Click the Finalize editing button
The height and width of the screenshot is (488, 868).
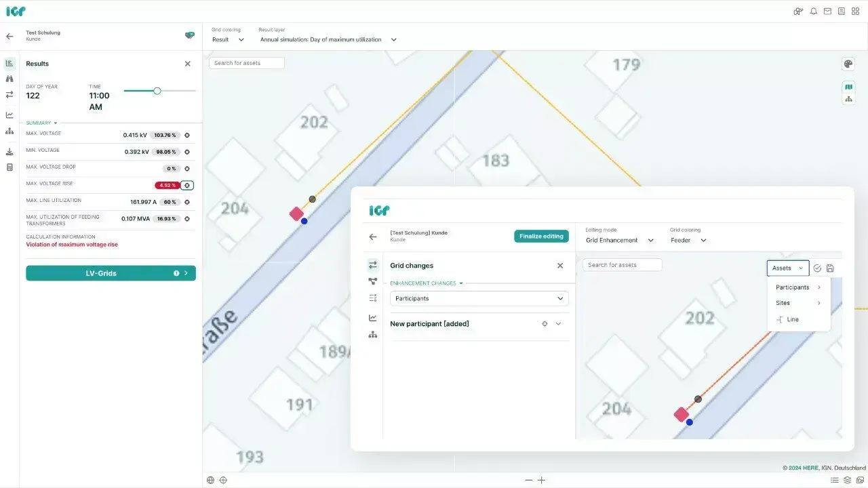[x=541, y=236]
